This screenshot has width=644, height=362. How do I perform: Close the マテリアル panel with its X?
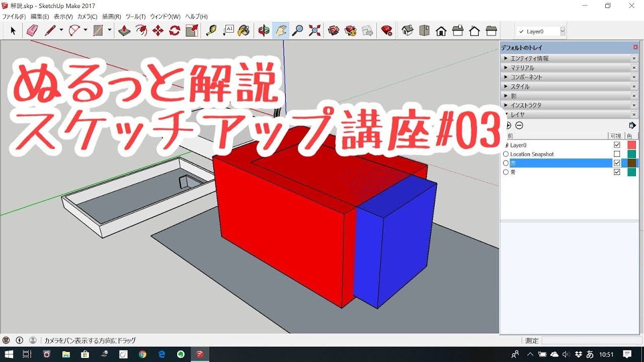[634, 68]
